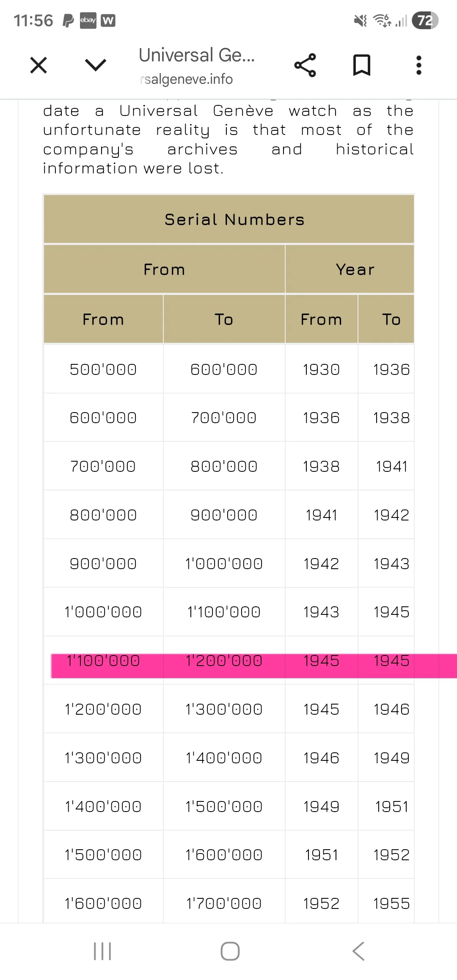The image size is (457, 980).
Task: Tap the rsalgeneve.info URL text
Action: point(187,79)
